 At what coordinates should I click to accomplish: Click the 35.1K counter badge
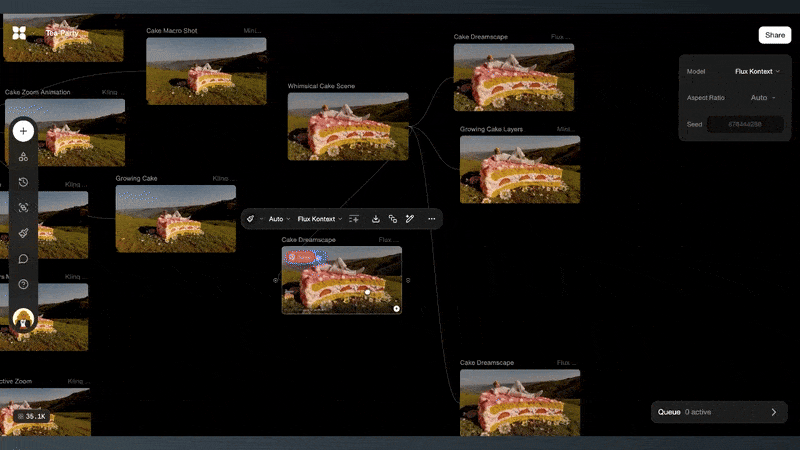(32, 416)
